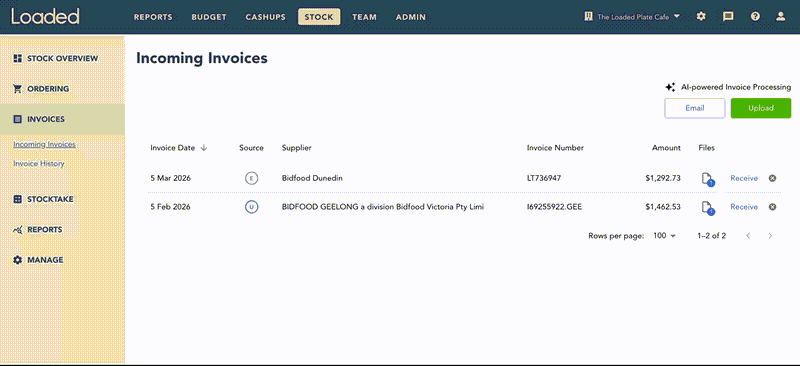Open Incoming Invoices sidebar link
Viewport: 800px width, 366px height.
point(44,144)
